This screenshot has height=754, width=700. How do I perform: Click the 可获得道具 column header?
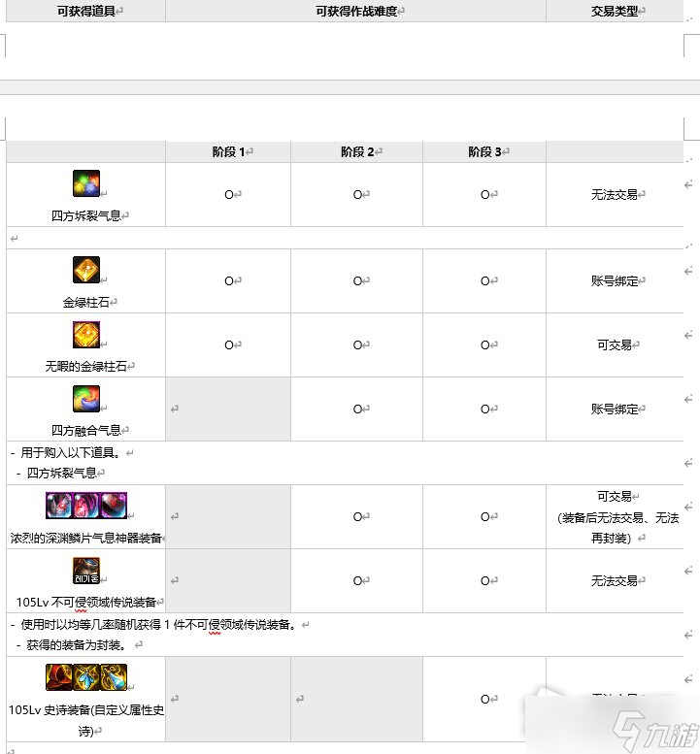point(86,11)
